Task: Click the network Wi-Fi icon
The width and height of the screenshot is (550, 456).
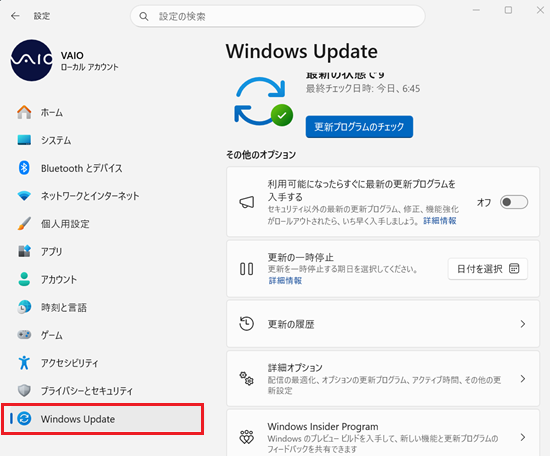Action: click(24, 196)
